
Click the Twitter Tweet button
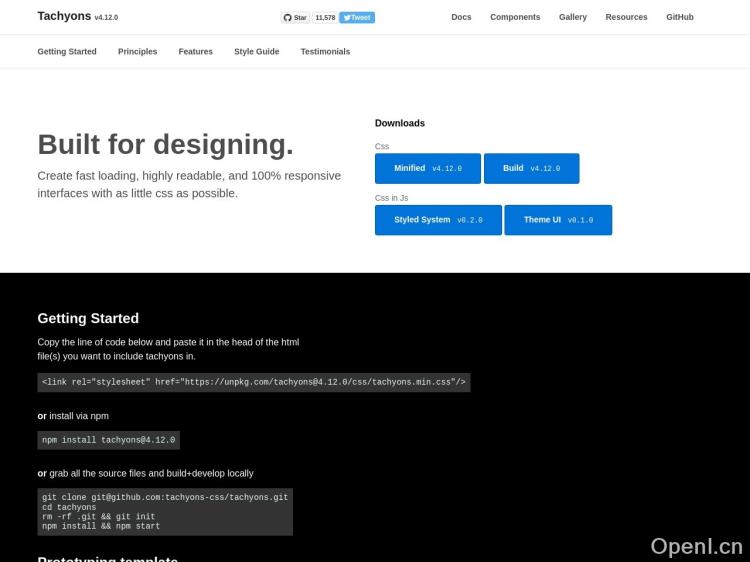tap(357, 18)
